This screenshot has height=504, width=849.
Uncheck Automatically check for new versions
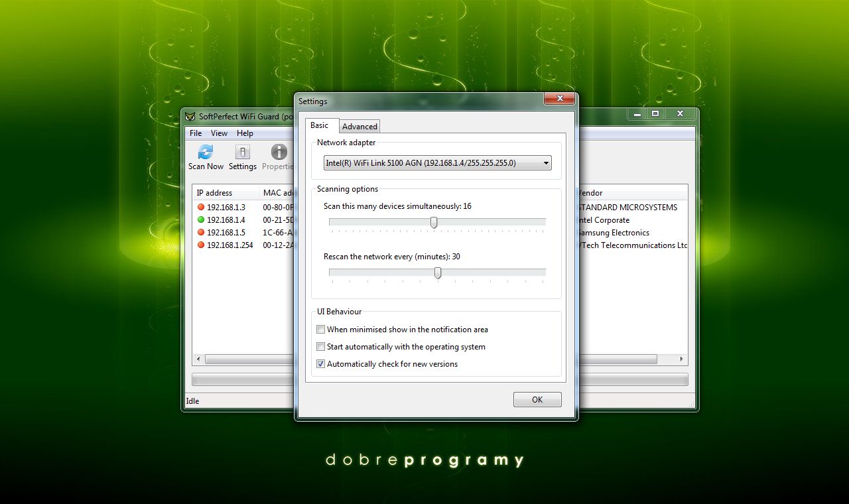(321, 364)
